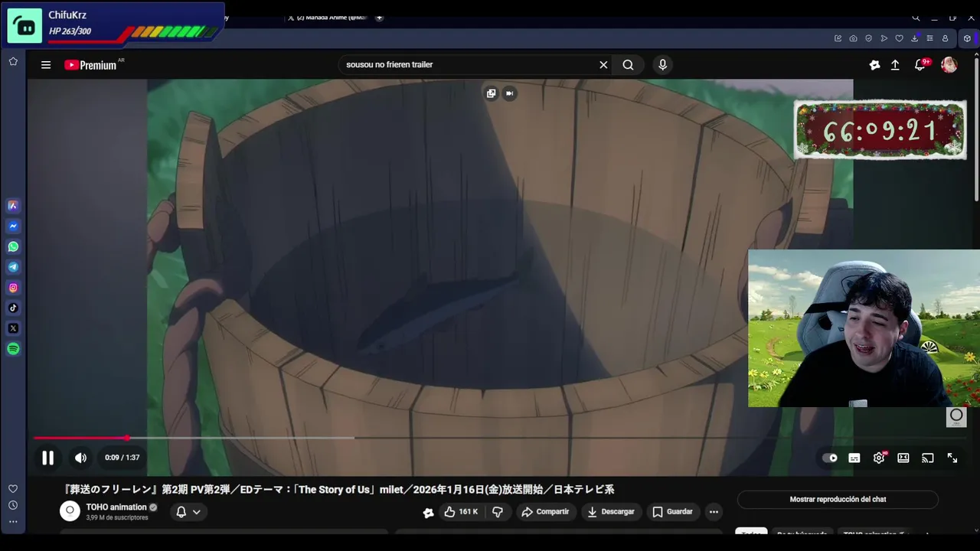Click the popout icon at top of the video
Screen dimensions: 980x551
[491, 93]
